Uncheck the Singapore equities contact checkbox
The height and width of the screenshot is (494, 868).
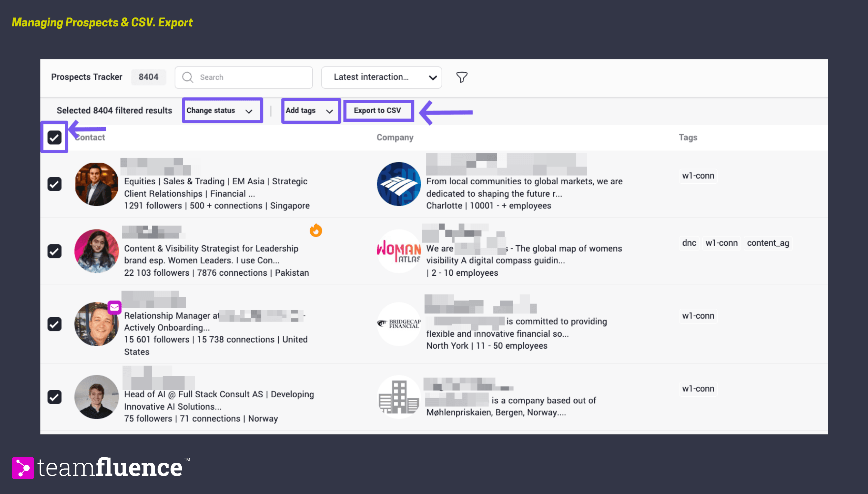[54, 184]
